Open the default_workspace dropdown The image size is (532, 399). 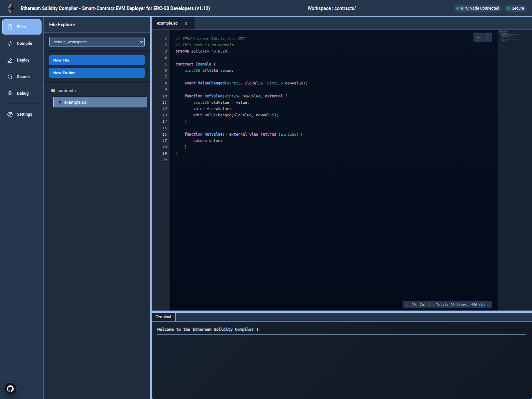pos(97,42)
